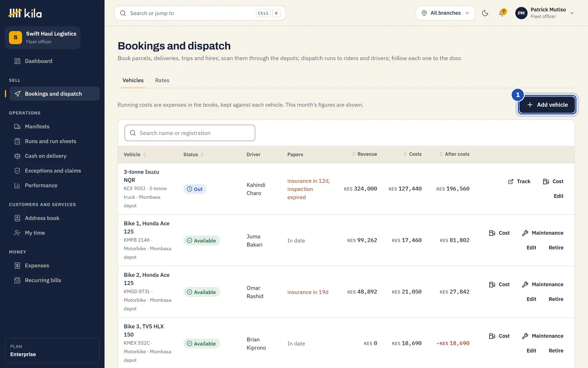Open Swift Haul Logistics workspace switcher
Viewport: 588px width, 368px height.
click(42, 38)
